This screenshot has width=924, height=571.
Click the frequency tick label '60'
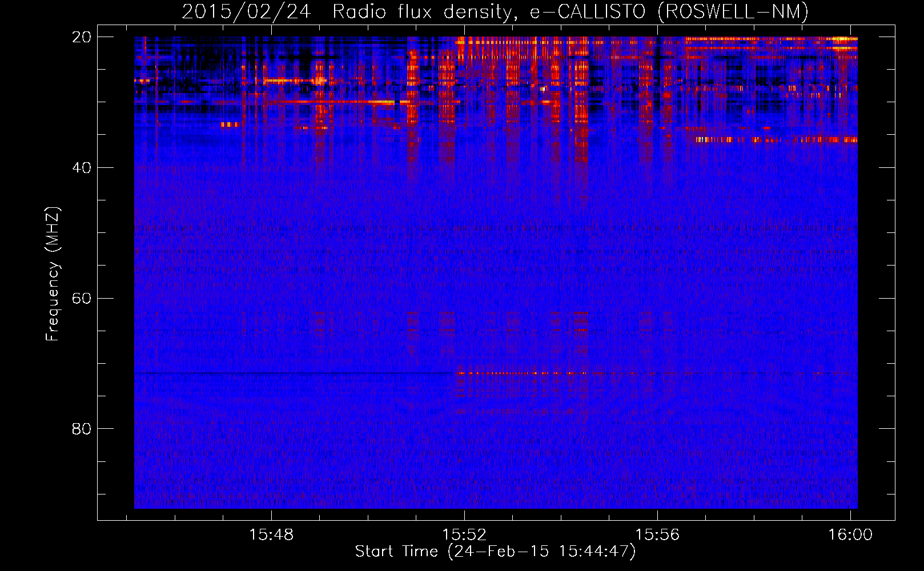tap(82, 299)
